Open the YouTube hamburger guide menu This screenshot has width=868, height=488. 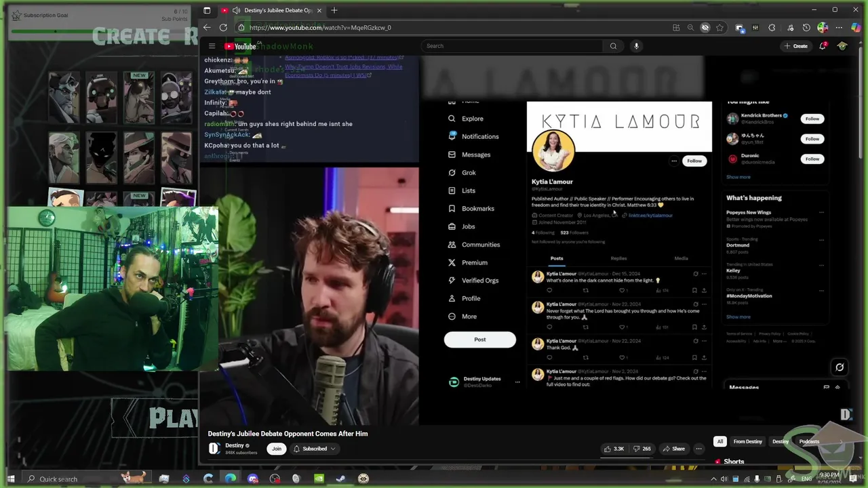tap(212, 46)
